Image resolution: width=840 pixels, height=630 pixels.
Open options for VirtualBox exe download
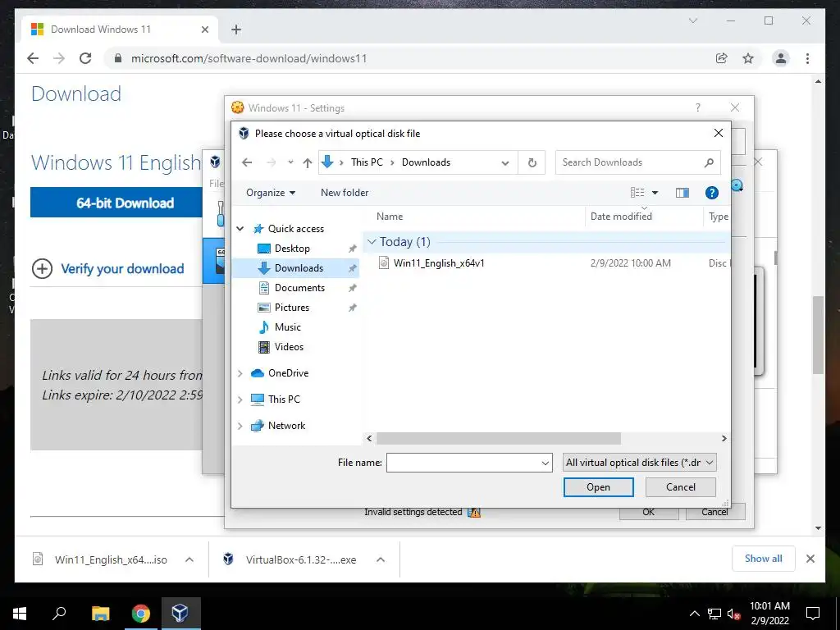(381, 559)
